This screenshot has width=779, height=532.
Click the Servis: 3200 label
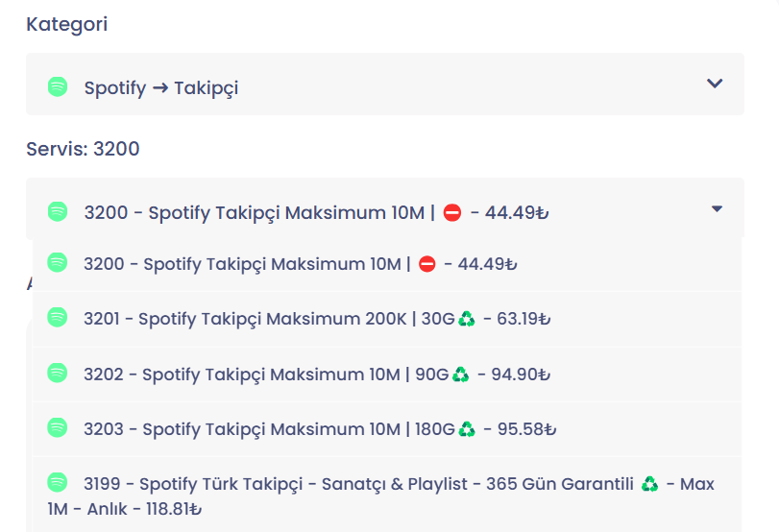(x=83, y=149)
